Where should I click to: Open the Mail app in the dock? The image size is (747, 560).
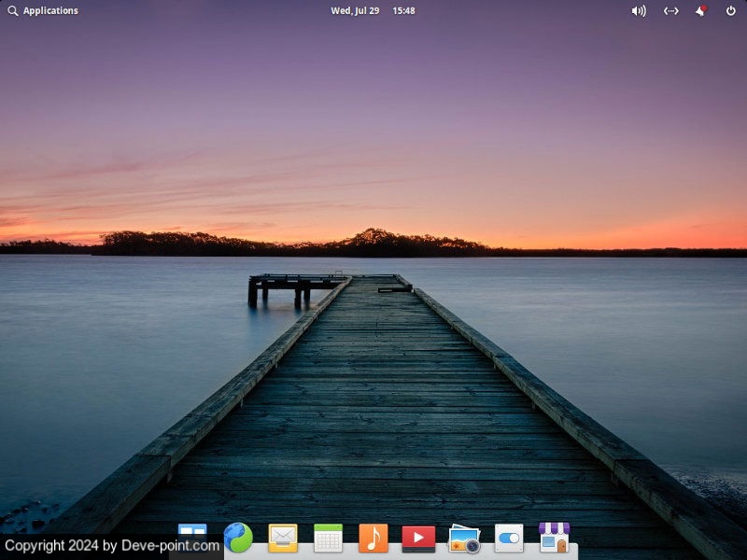coord(283,538)
